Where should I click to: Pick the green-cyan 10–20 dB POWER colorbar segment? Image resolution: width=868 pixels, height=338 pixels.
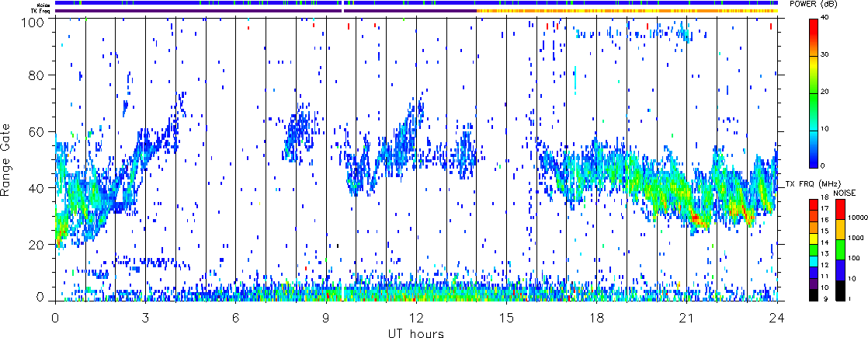point(814,111)
